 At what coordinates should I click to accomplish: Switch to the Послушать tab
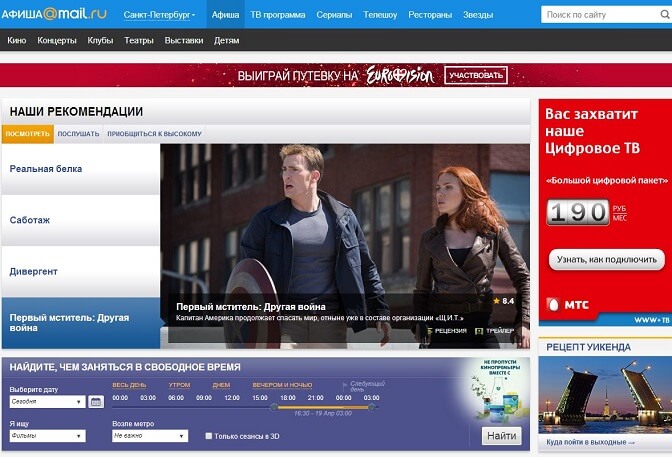[78, 134]
